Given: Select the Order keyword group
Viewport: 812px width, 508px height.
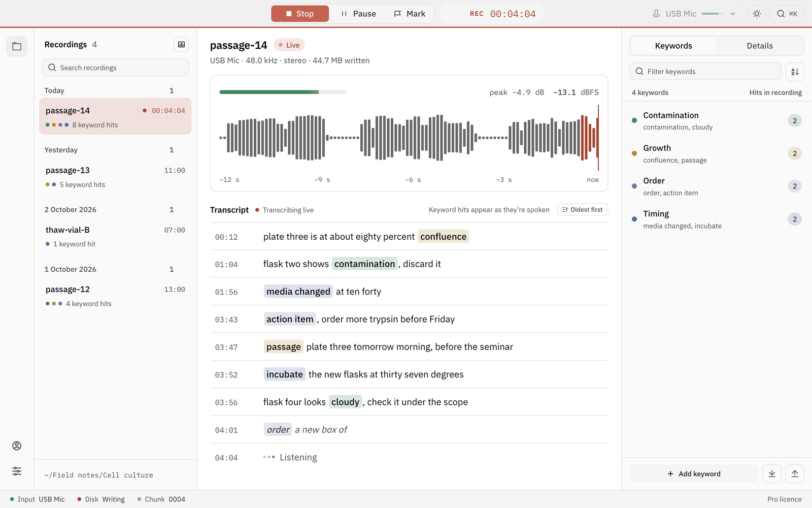Looking at the screenshot, I should point(717,186).
